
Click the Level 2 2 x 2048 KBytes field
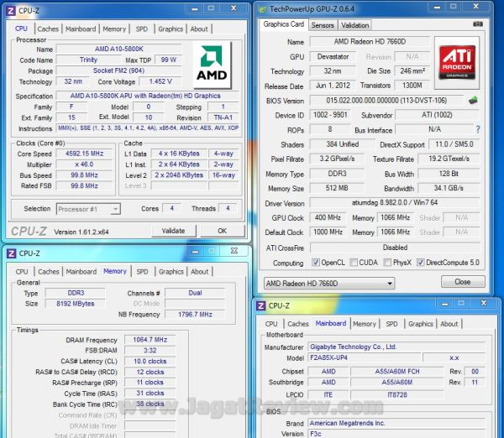click(179, 175)
